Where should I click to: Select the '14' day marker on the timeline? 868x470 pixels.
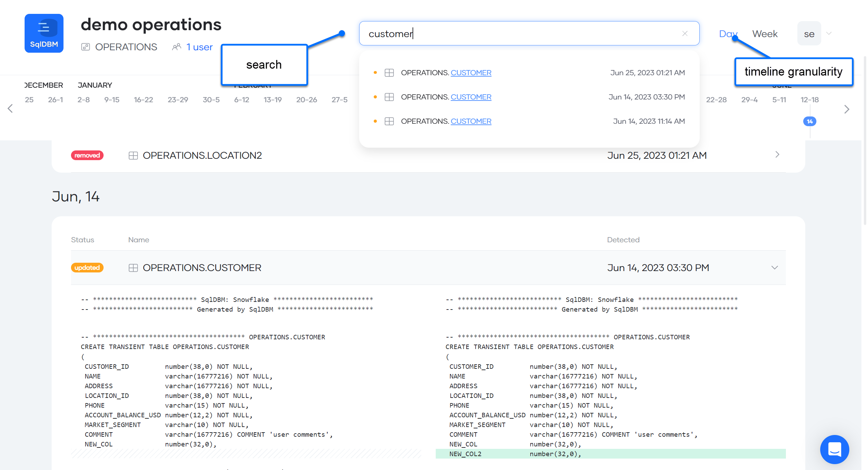809,121
